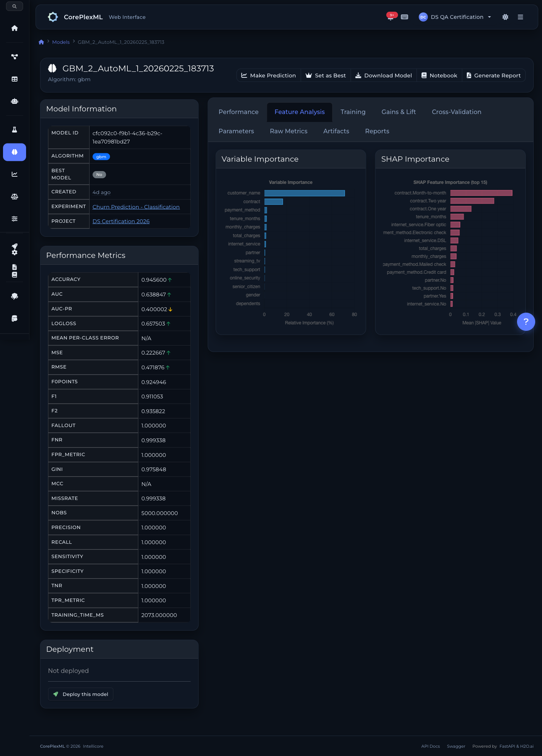Click the GINI value 0.975848

(154, 469)
